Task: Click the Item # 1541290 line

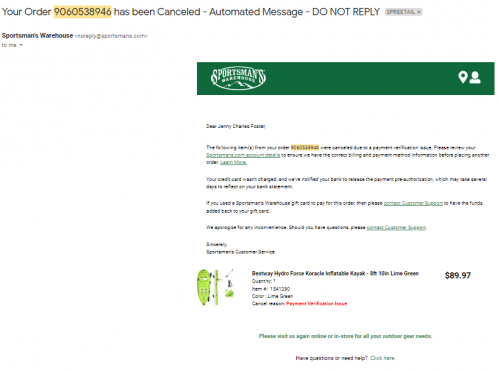Action: [x=271, y=289]
